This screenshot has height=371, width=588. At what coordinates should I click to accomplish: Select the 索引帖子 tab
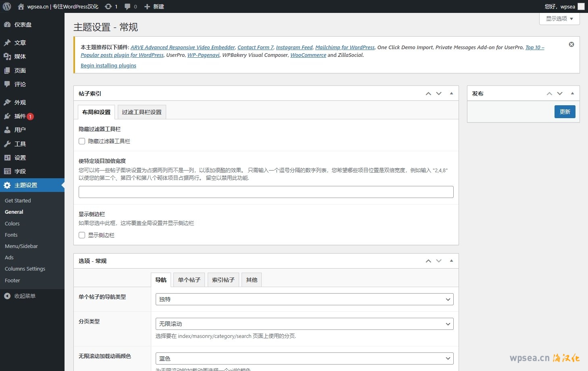coord(223,280)
